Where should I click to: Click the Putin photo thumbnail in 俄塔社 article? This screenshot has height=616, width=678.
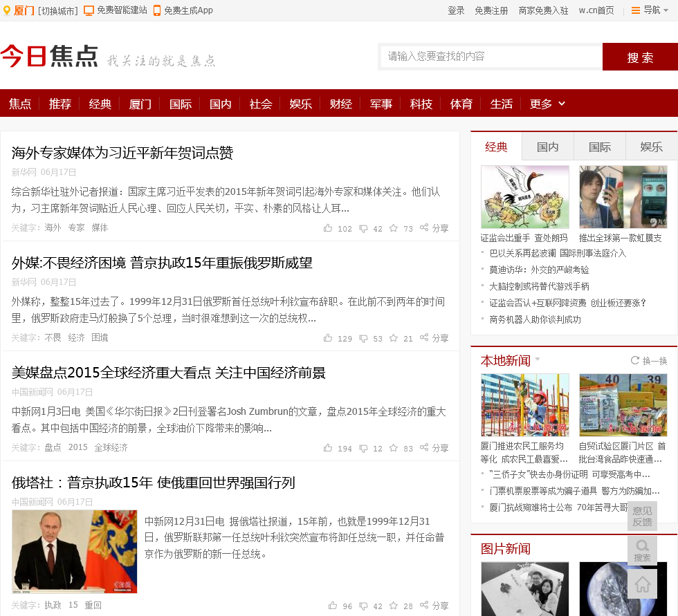tap(75, 551)
